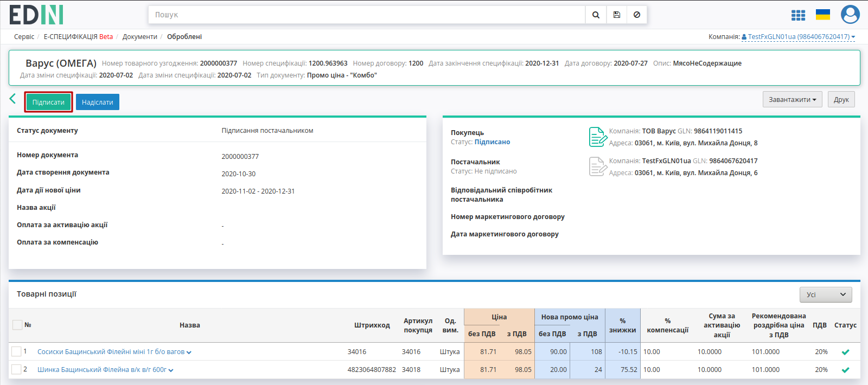Click the Артикул покупця column header
Screen dimensions: 868x385
418,325
